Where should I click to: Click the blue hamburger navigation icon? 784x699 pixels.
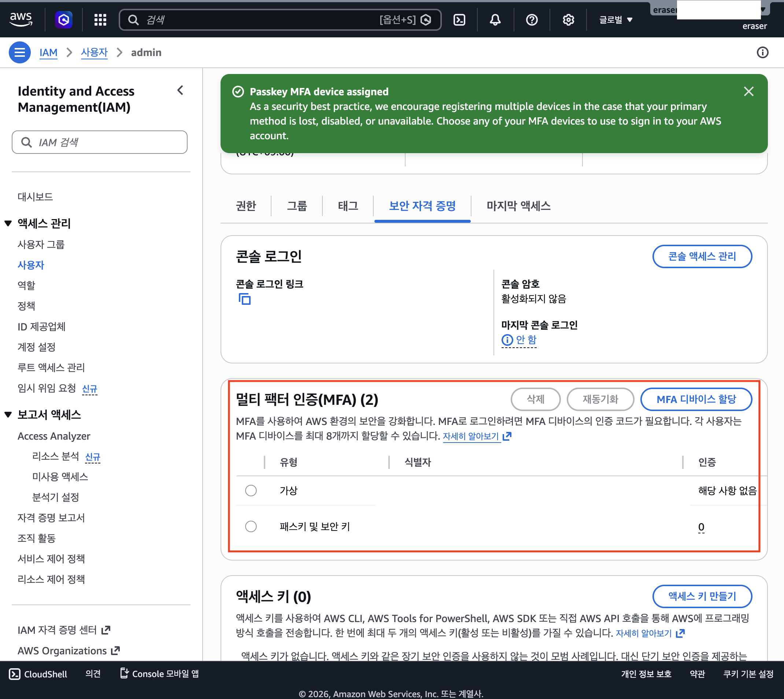point(19,52)
